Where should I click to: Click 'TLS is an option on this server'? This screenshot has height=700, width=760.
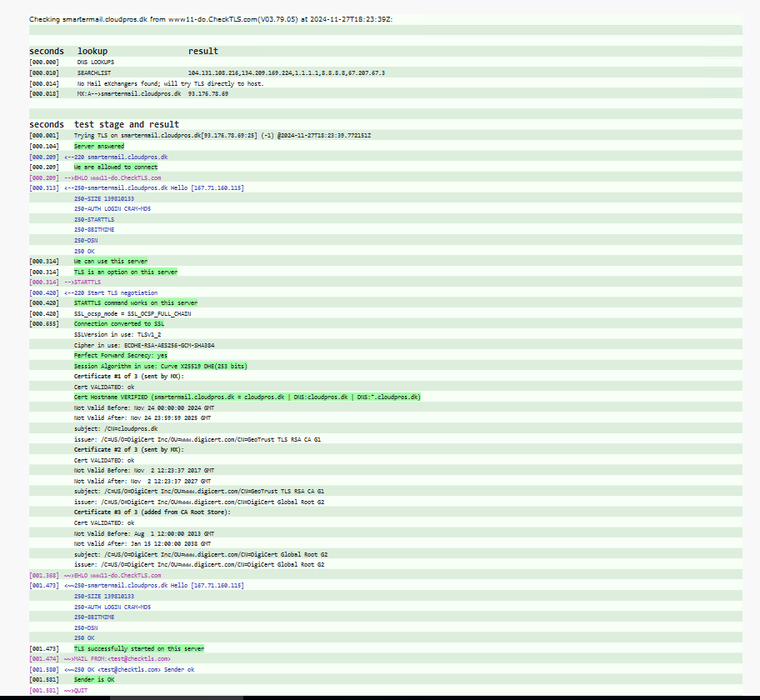pyautogui.click(x=125, y=272)
